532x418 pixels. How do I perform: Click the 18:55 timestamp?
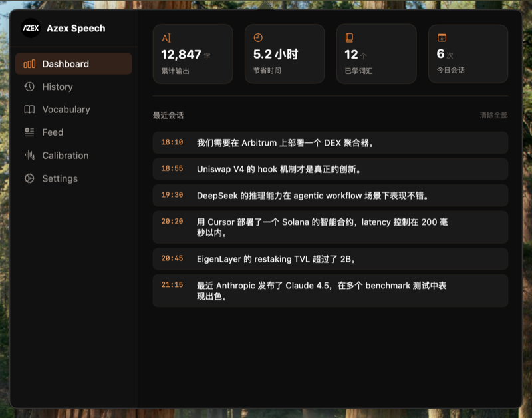[x=172, y=168]
